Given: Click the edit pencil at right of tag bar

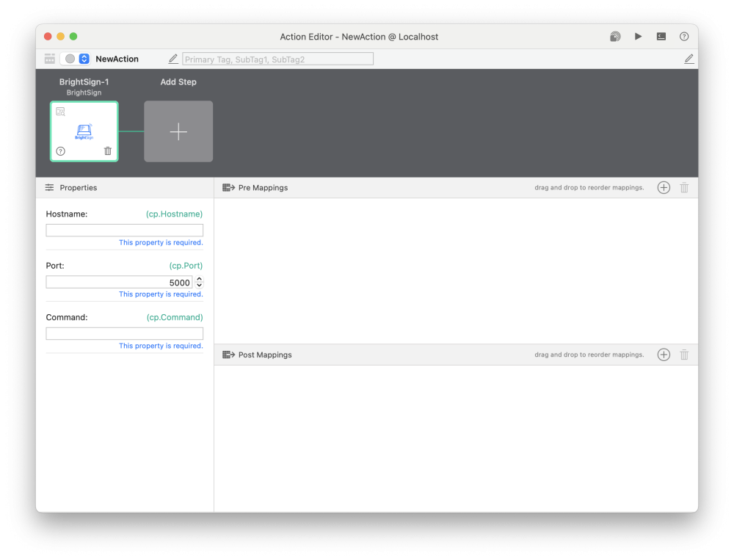Looking at the screenshot, I should point(688,59).
